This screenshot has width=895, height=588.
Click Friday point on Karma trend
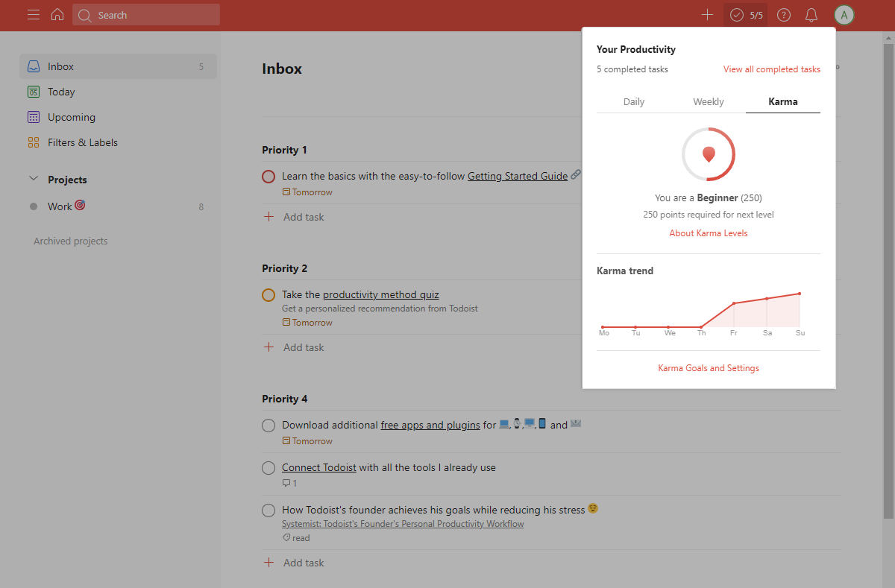click(734, 303)
